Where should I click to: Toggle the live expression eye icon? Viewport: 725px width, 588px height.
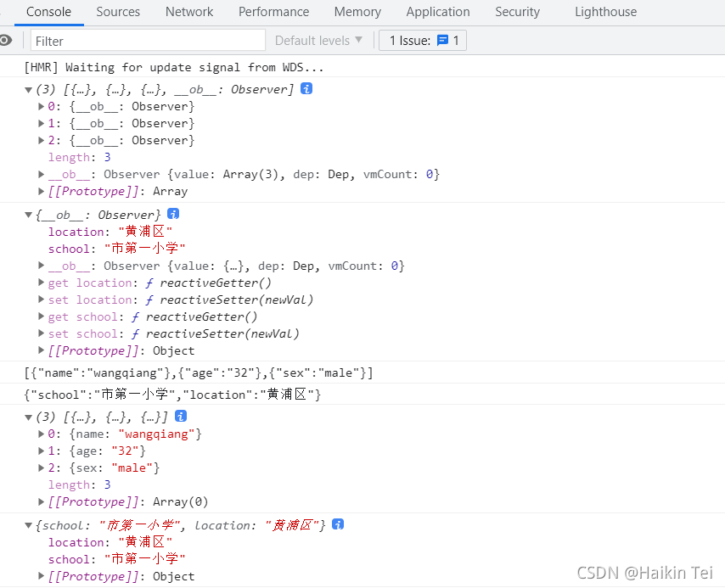(6, 41)
